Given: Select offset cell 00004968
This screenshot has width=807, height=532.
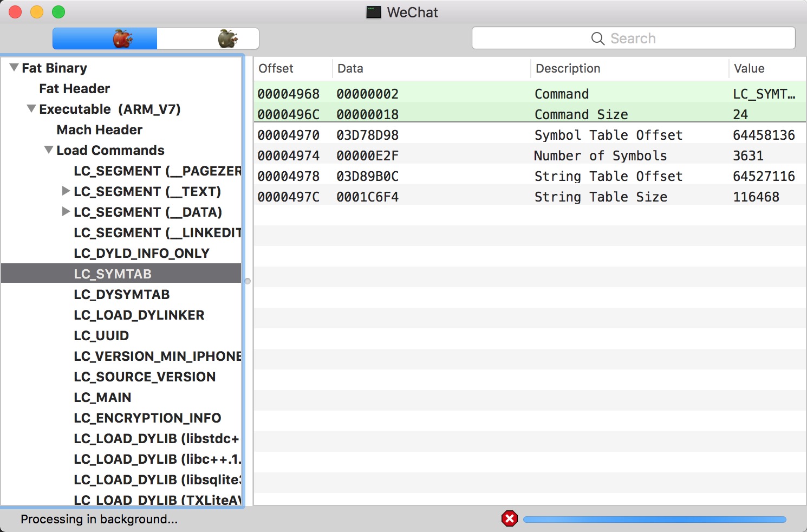Looking at the screenshot, I should pos(289,94).
